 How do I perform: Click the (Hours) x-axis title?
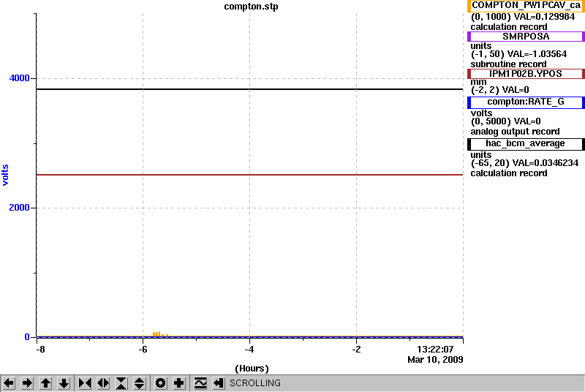click(252, 369)
